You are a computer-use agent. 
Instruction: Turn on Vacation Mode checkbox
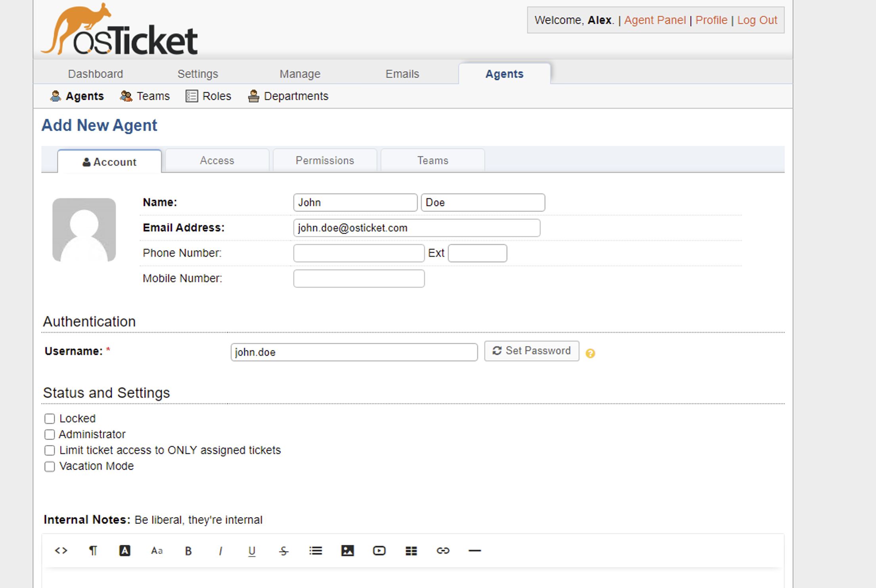[x=50, y=466]
